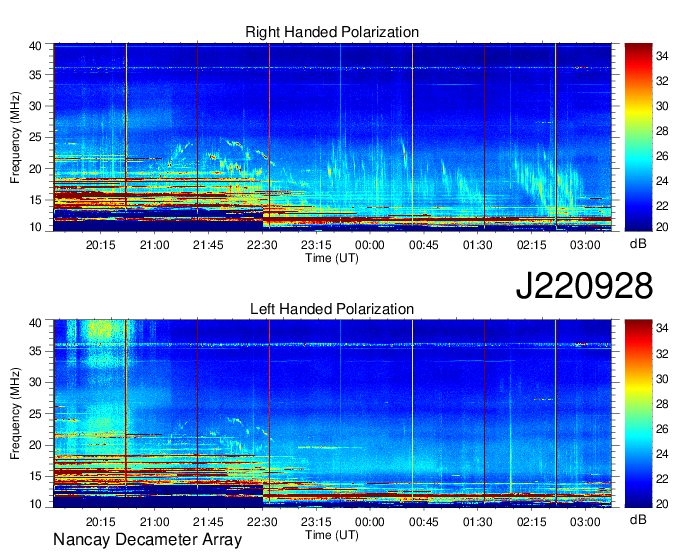Click "Time (UT)" under the Right Handed plot
Screen dimensions: 680x552
(x=332, y=258)
